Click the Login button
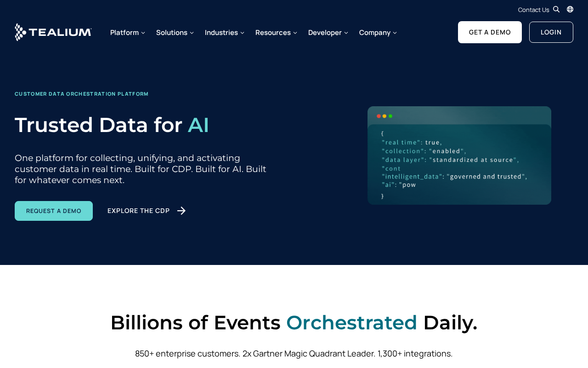Image resolution: width=588 pixels, height=368 pixels. [x=551, y=32]
